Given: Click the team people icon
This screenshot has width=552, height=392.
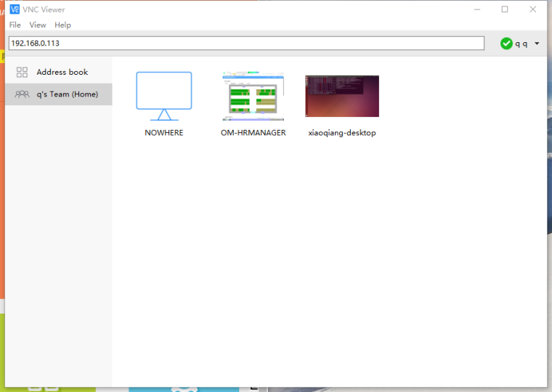Looking at the screenshot, I should tap(22, 94).
